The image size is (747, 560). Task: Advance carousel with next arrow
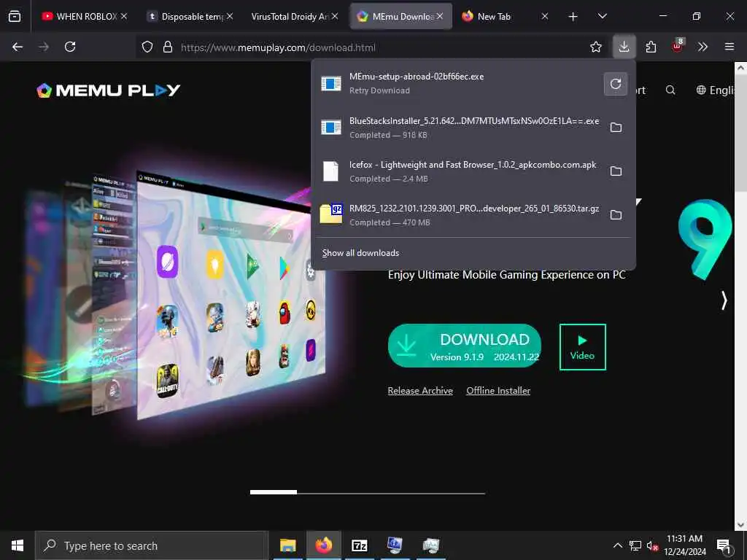724,300
